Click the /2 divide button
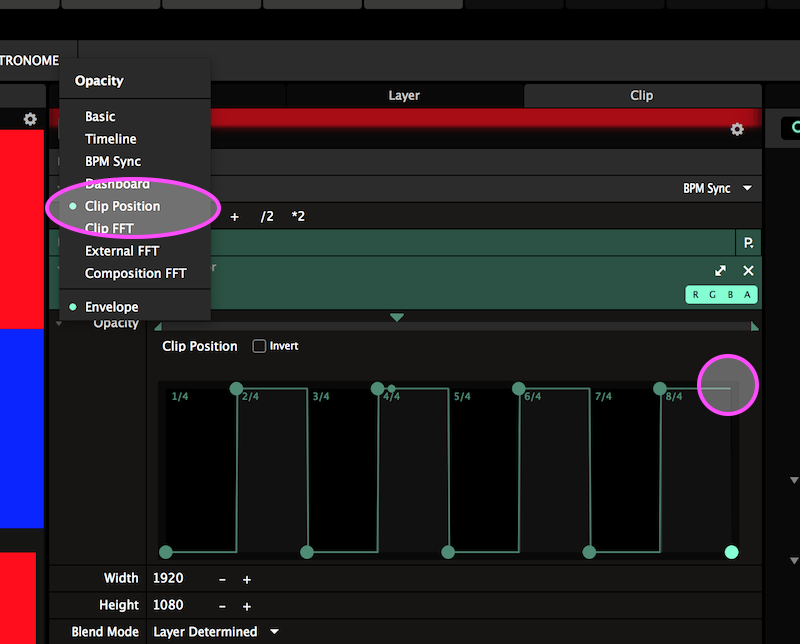The image size is (800, 644). point(267,216)
